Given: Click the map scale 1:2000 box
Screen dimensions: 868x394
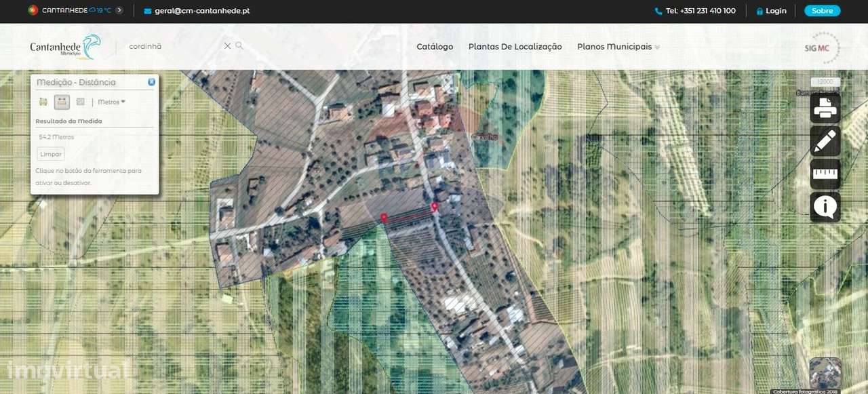Looking at the screenshot, I should coord(825,82).
